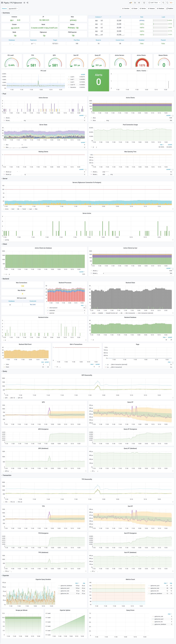Open menu dots on Query RT (database) panel
This screenshot has width=176, height=644.
click(x=173, y=471)
